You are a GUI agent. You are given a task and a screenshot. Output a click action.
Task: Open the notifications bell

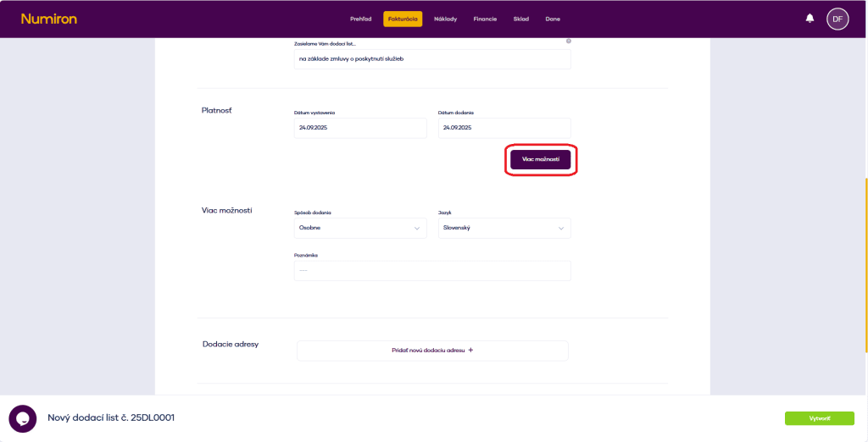click(810, 19)
